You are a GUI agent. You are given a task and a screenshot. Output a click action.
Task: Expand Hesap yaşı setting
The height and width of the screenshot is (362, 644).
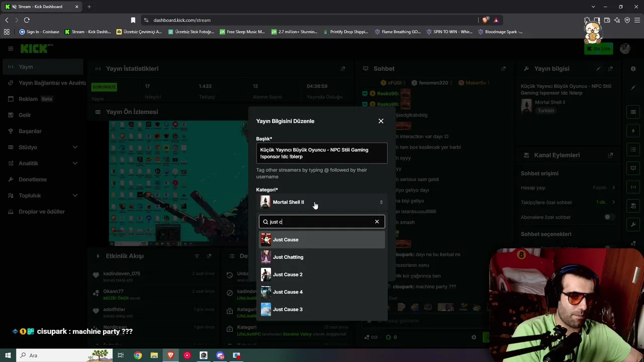coord(613,188)
